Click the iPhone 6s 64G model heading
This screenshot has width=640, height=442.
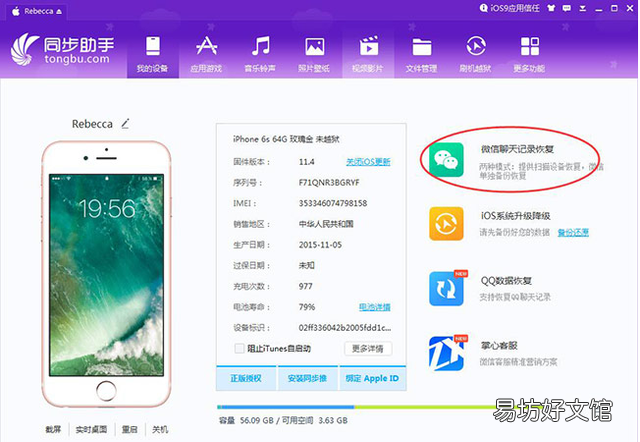click(286, 139)
